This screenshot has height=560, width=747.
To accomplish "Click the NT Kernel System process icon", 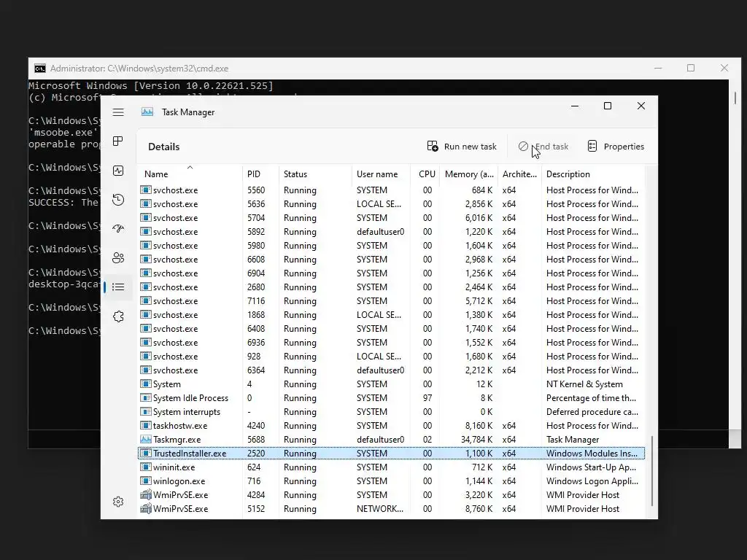I will point(146,384).
